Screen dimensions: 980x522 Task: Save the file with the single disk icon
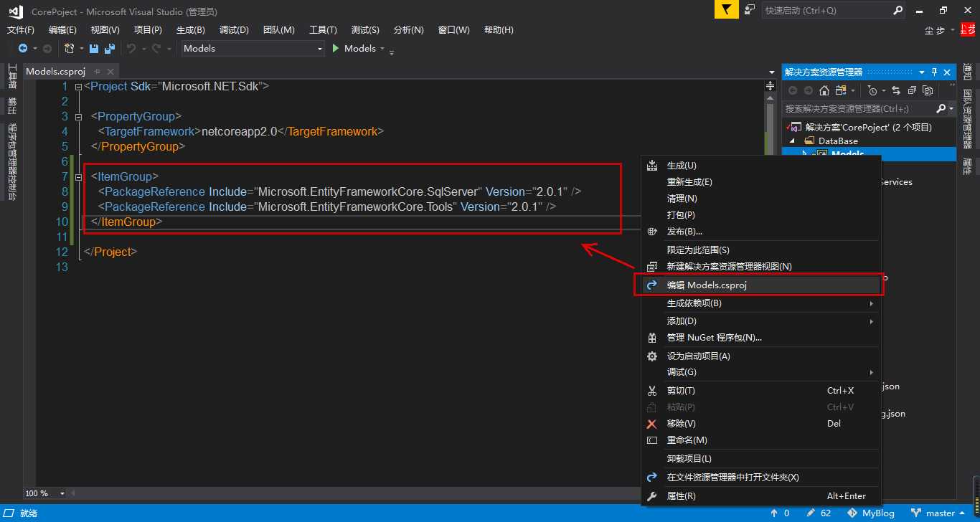[x=94, y=48]
